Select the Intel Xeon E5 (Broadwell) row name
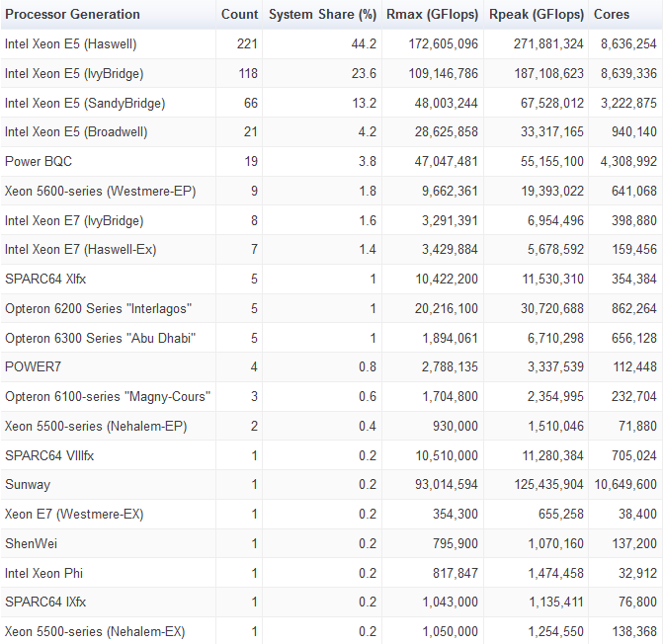Viewport: 664px width, 644px height. 76,132
